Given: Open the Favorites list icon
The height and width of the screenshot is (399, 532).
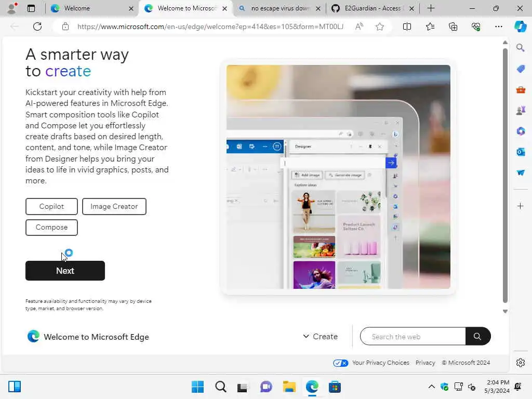Looking at the screenshot, I should 430,26.
